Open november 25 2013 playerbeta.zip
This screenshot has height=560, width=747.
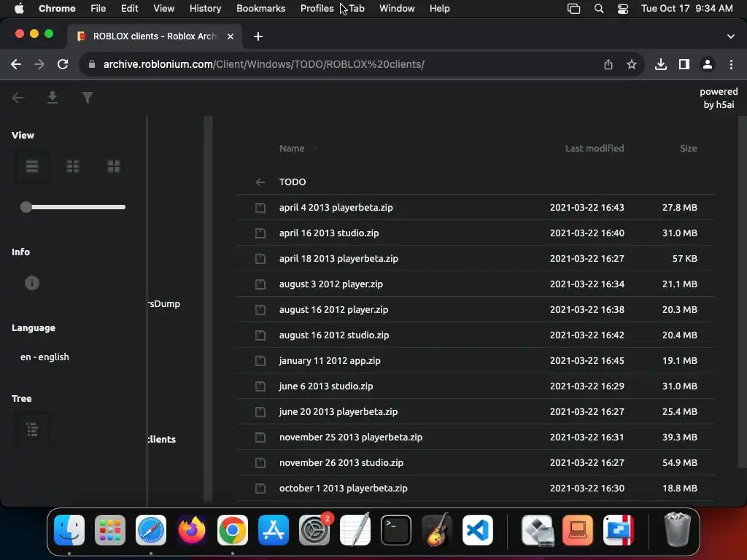tap(475, 437)
